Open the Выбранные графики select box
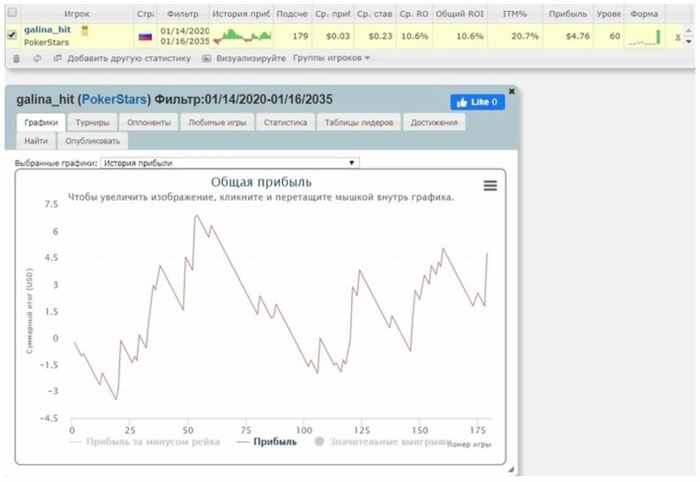This screenshot has height=482, width=700. (x=230, y=163)
